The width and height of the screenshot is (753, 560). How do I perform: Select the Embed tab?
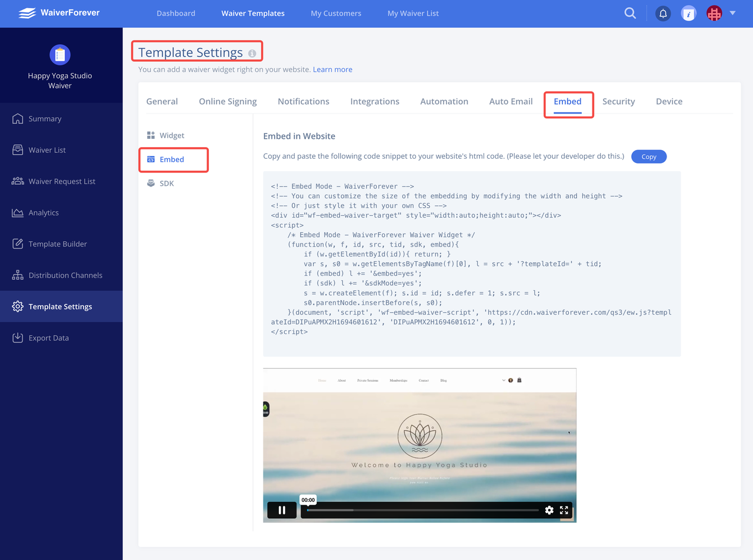point(568,101)
